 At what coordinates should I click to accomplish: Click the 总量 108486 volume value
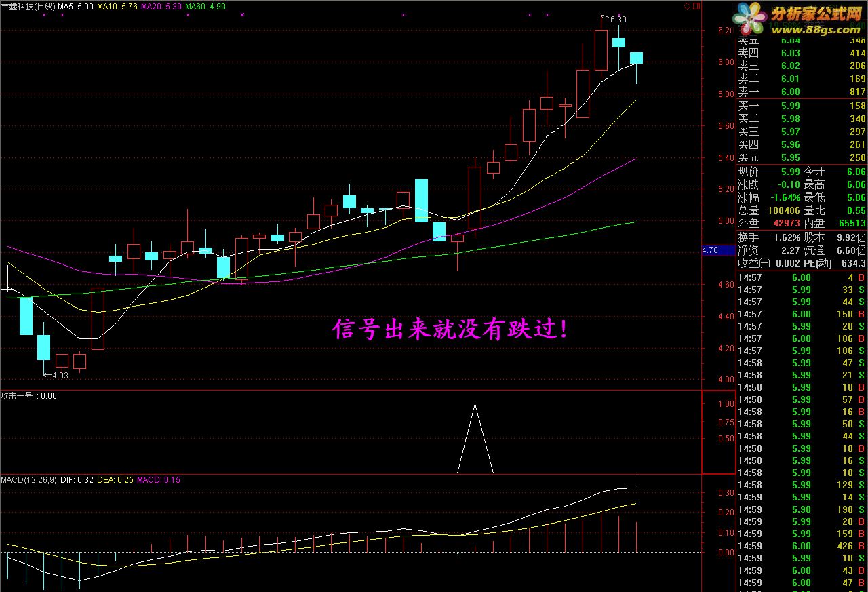click(784, 210)
